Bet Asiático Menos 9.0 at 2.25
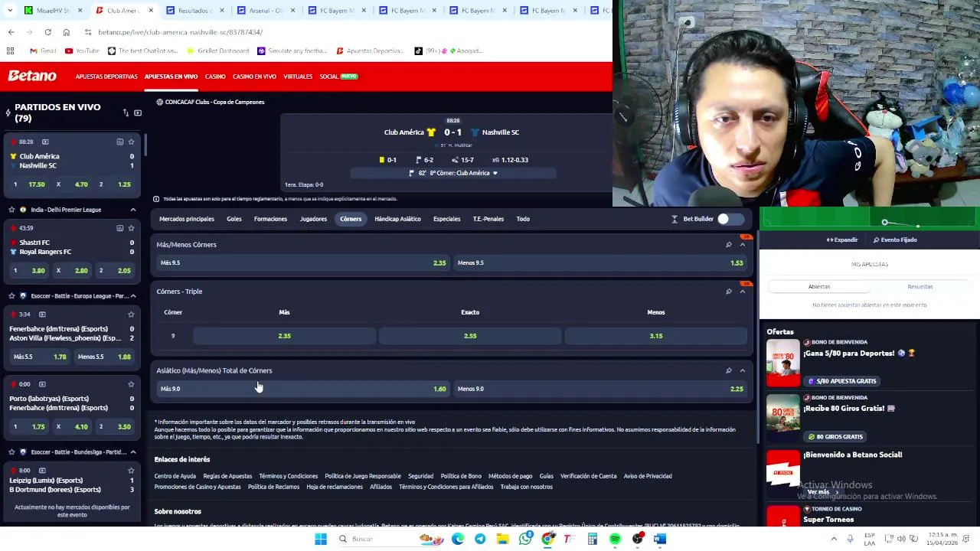980x551 pixels. tap(599, 389)
